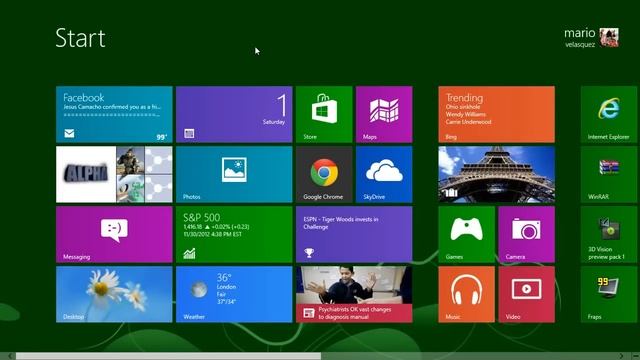The height and width of the screenshot is (360, 640).
Task: Open the Maps tile
Action: [x=384, y=114]
